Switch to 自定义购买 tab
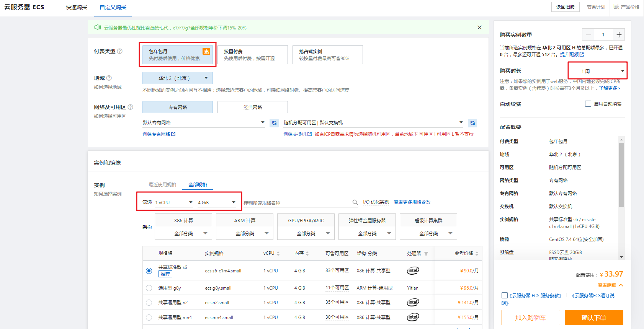The width and height of the screenshot is (644, 329). click(113, 7)
